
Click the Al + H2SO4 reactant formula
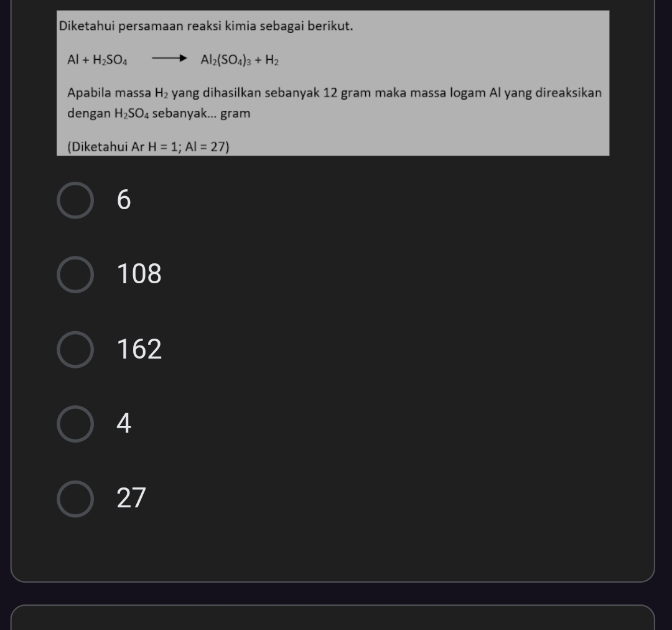97,60
